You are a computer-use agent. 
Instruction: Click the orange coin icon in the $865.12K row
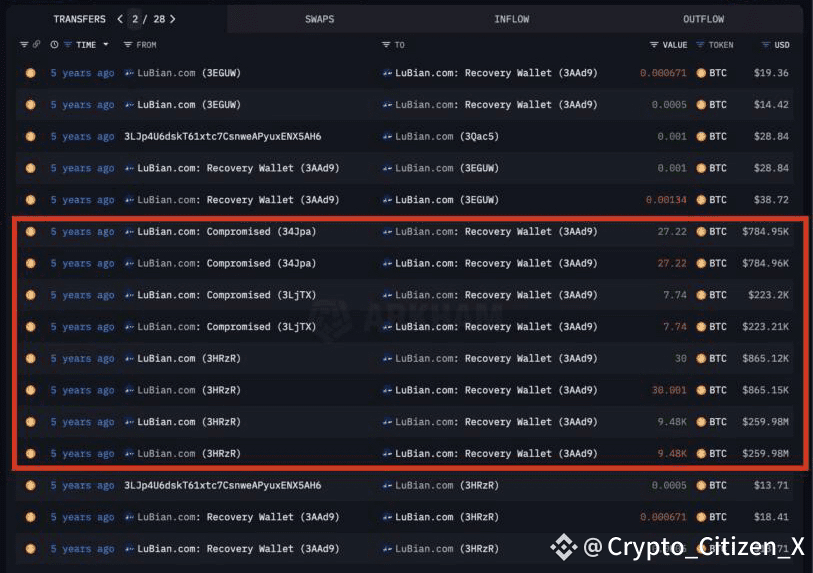pos(31,358)
